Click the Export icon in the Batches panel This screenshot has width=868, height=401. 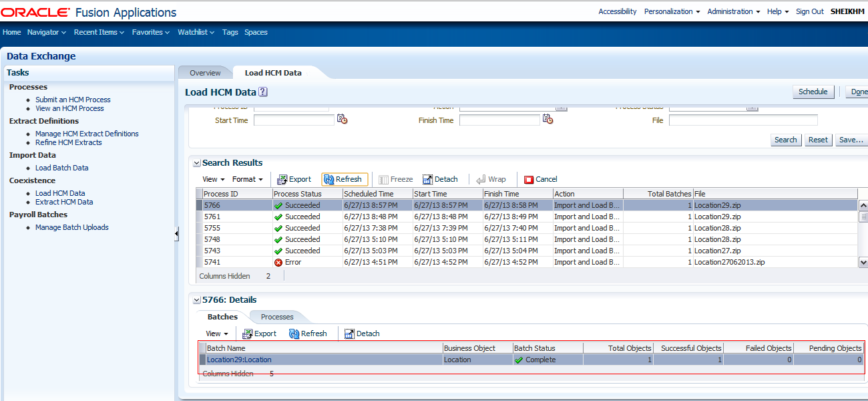[x=260, y=333]
